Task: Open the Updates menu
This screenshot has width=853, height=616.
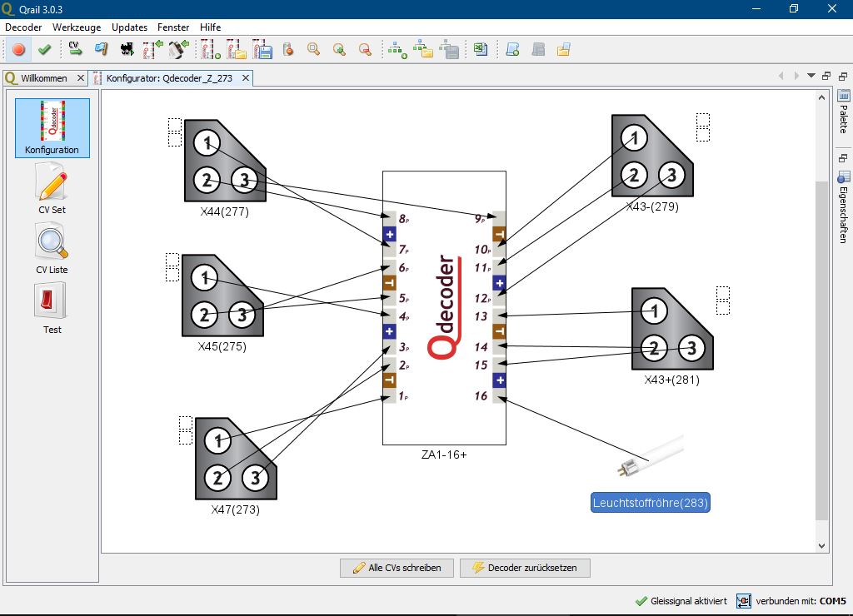Action: click(129, 27)
